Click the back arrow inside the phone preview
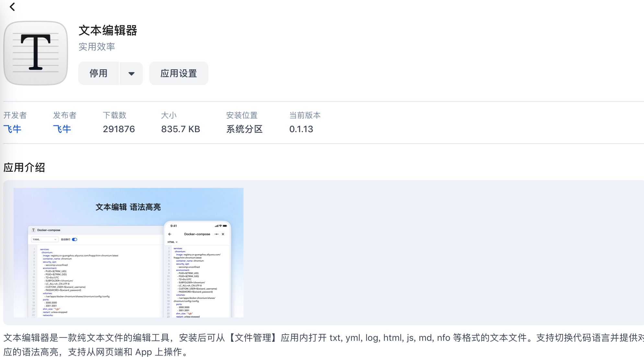644x357 pixels. click(170, 234)
